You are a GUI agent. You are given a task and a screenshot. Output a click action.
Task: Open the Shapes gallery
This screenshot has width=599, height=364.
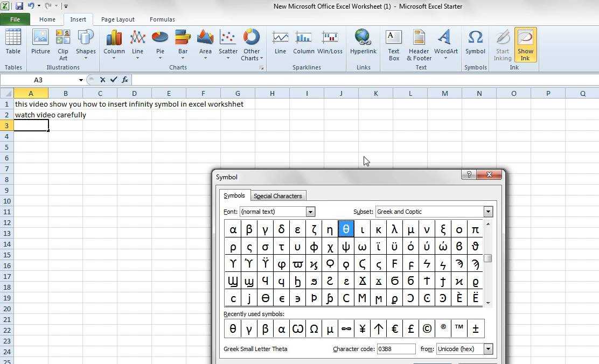tap(86, 44)
